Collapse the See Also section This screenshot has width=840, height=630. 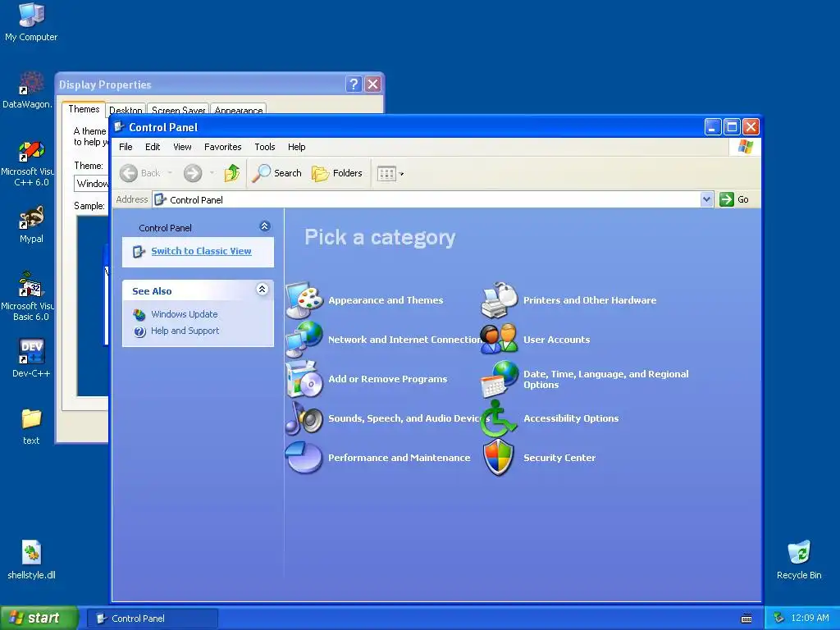[x=262, y=290]
